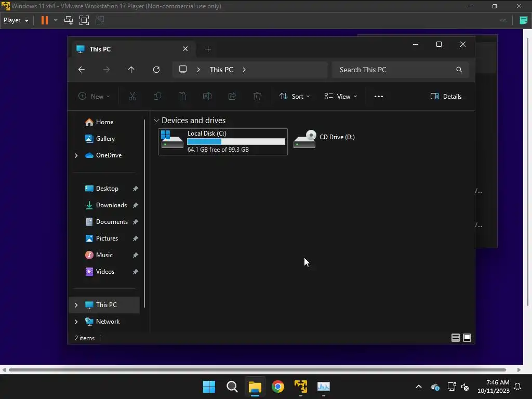Open the See more ellipsis menu

[x=379, y=96]
